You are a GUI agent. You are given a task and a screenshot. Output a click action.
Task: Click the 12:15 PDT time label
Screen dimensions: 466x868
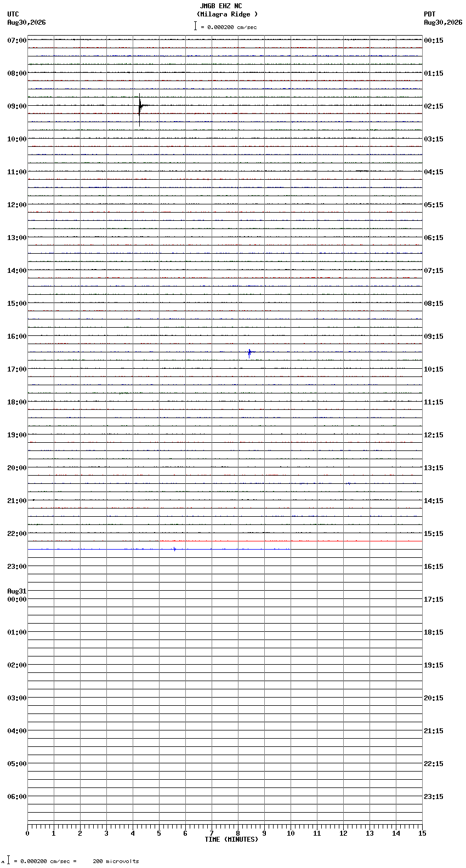coord(434,435)
